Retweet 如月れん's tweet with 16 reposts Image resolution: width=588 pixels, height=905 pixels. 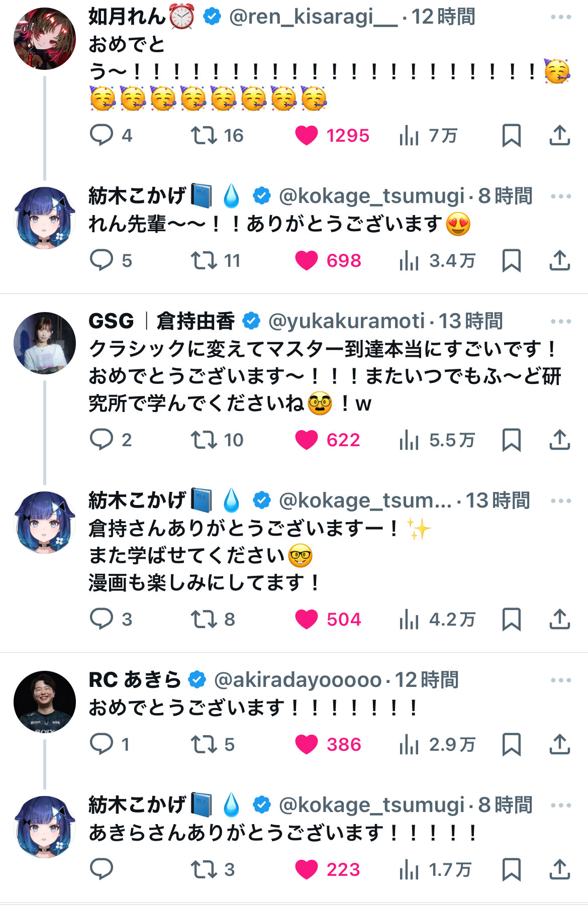coord(204,135)
